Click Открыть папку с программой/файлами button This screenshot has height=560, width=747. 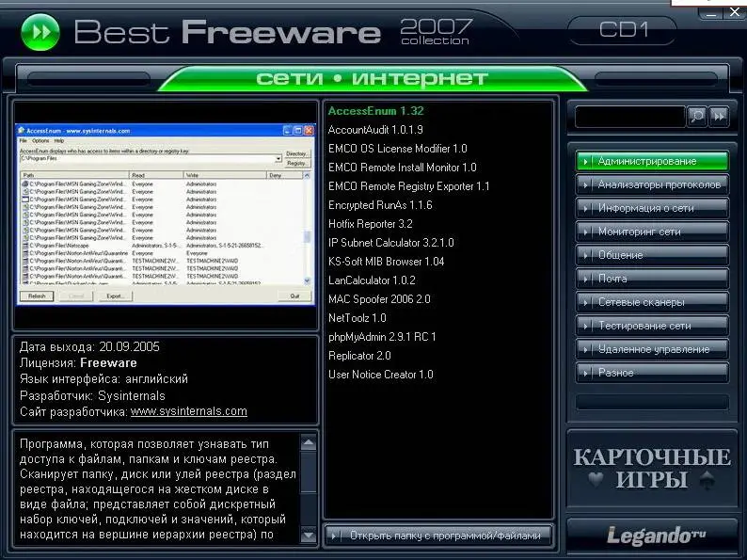pos(438,536)
